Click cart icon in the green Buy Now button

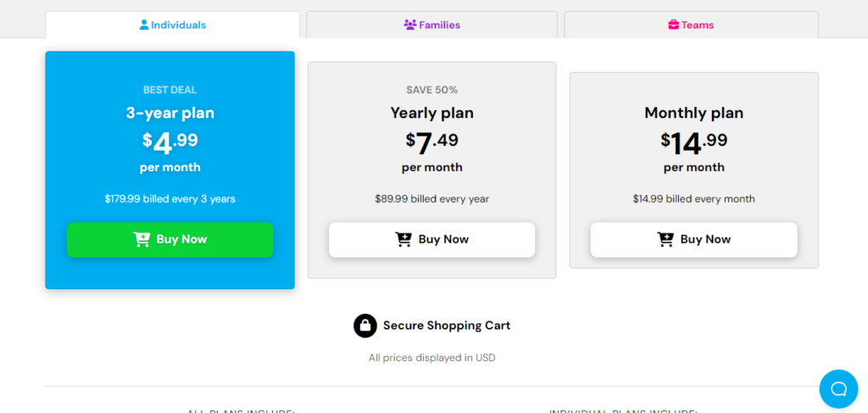click(142, 240)
